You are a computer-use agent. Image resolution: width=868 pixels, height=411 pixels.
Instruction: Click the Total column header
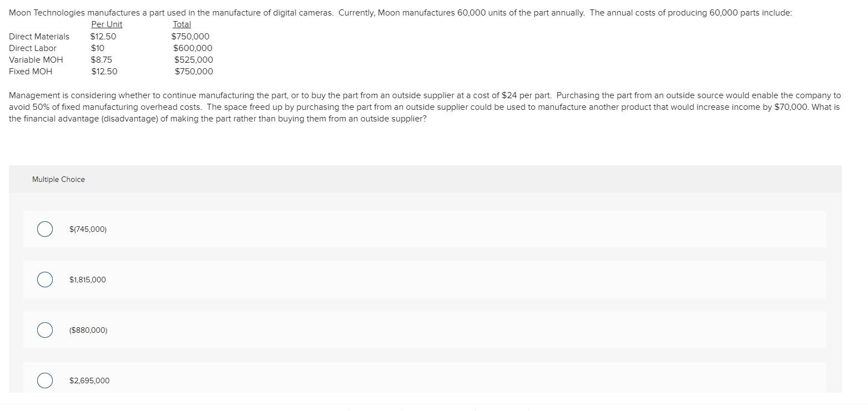[x=181, y=24]
